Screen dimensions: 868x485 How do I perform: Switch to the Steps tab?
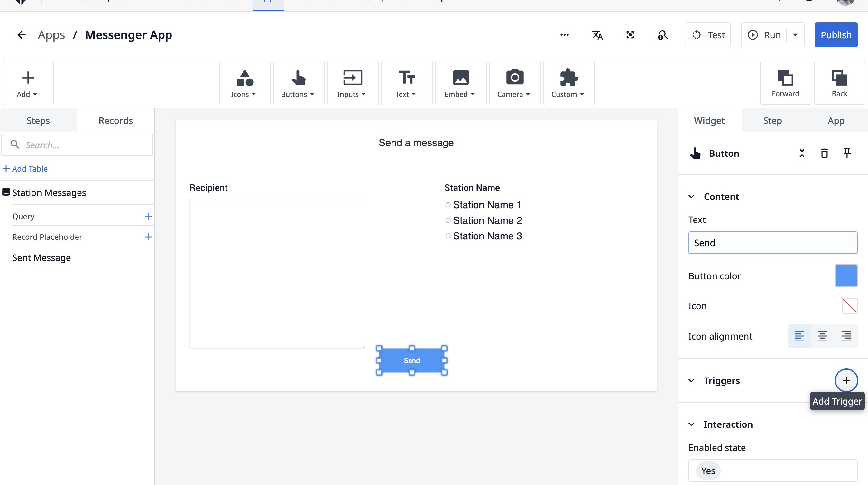[x=38, y=121]
